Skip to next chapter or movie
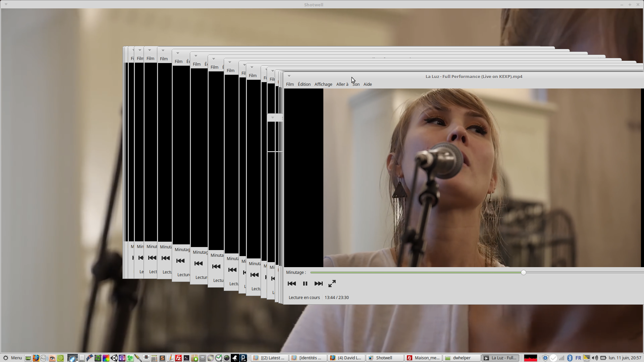Image resolution: width=644 pixels, height=362 pixels. pos(318,284)
